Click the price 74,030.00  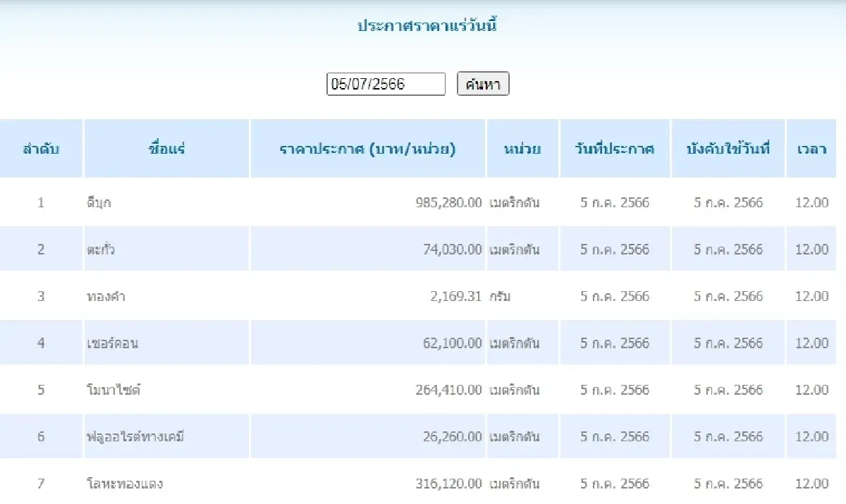tap(453, 250)
